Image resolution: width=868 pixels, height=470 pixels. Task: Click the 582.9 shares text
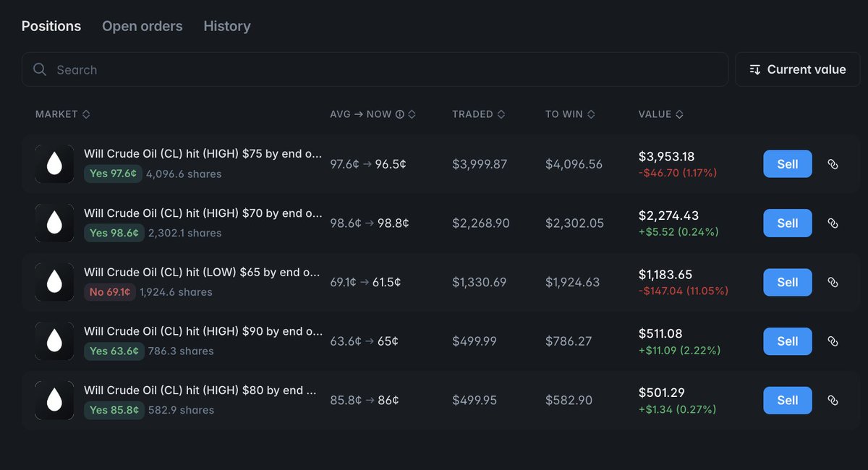pos(180,410)
